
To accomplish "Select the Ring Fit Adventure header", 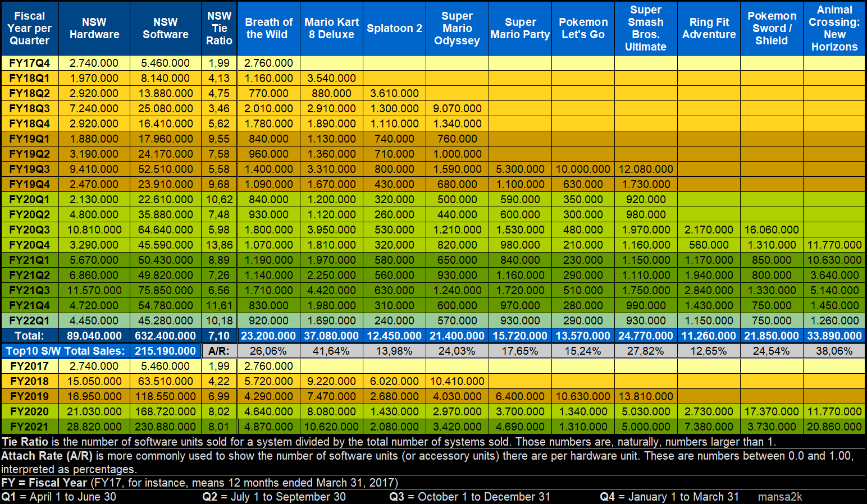I will pos(709,28).
